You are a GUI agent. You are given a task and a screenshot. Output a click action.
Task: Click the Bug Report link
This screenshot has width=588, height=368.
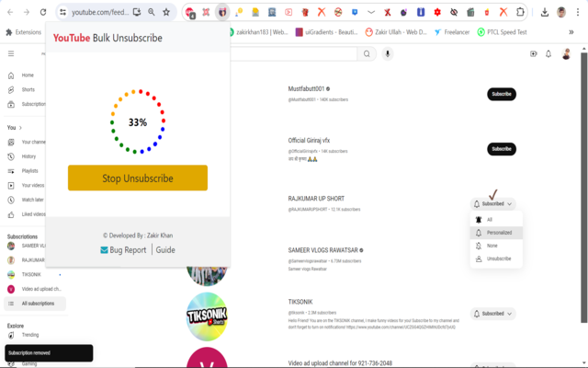(x=123, y=250)
